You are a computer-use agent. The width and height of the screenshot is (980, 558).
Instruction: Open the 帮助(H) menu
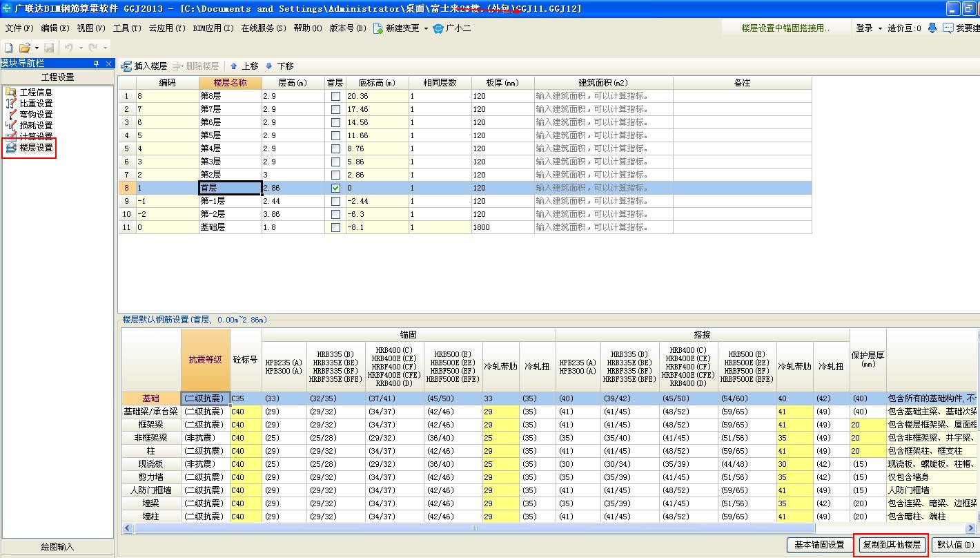click(308, 28)
